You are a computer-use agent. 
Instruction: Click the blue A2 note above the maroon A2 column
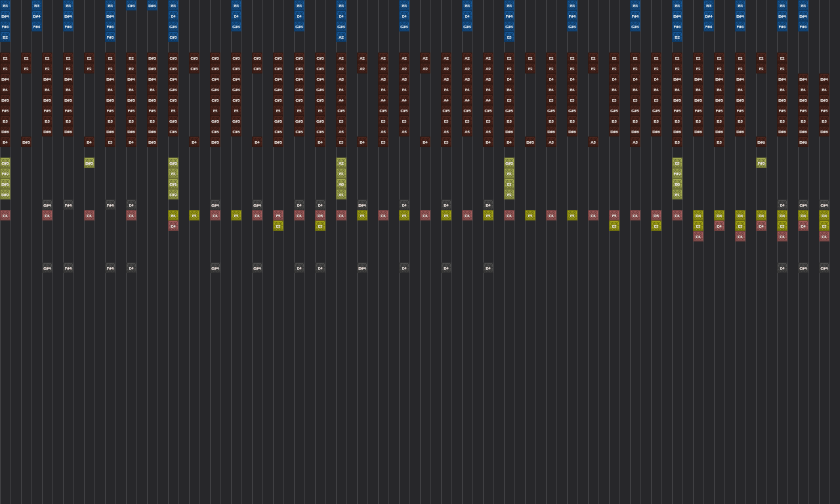pyautogui.click(x=341, y=37)
